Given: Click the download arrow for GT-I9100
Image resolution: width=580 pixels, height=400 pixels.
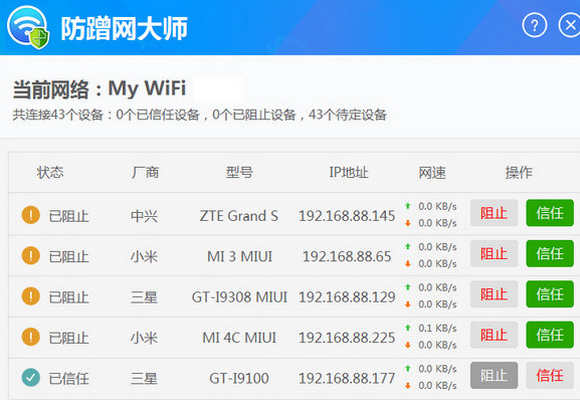Looking at the screenshot, I should [x=408, y=386].
